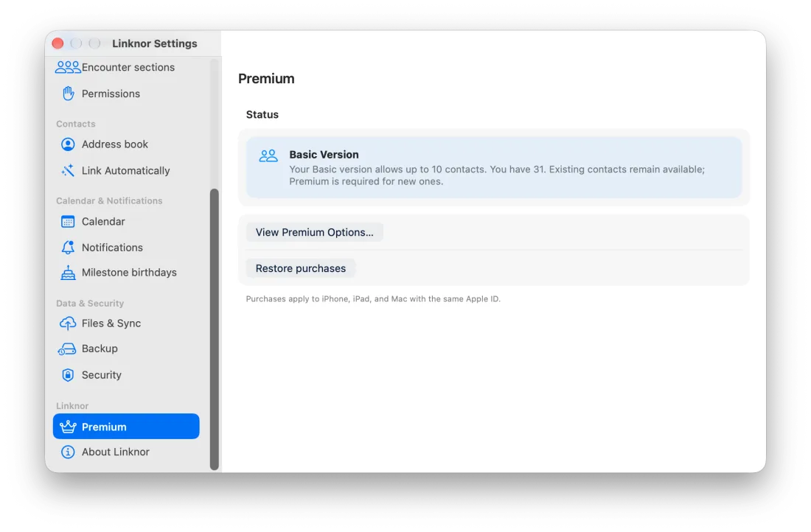Open Link Automatically settings
The width and height of the screenshot is (811, 532).
(x=126, y=171)
